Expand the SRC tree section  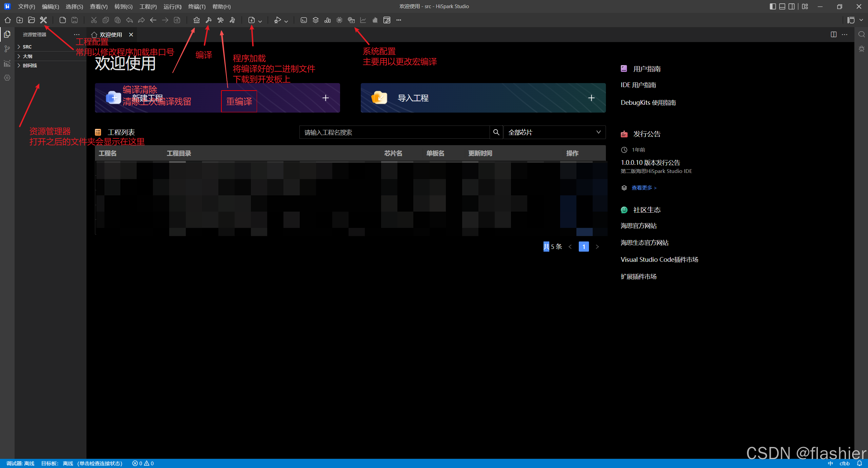coord(27,47)
